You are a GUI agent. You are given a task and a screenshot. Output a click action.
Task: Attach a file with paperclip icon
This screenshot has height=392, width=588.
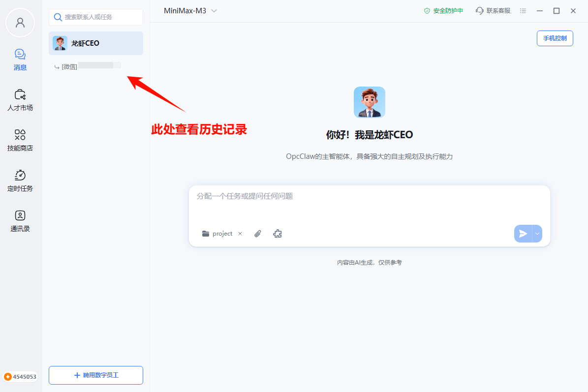258,234
